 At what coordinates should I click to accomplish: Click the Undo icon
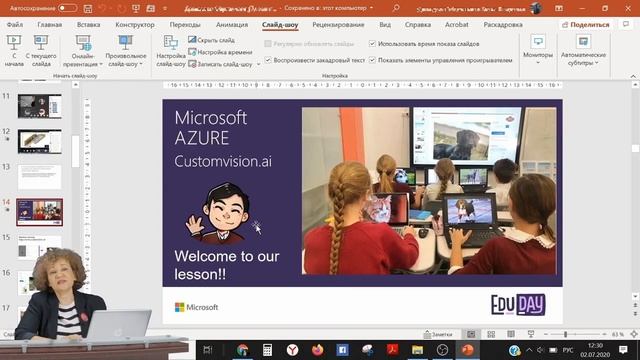tap(102, 8)
